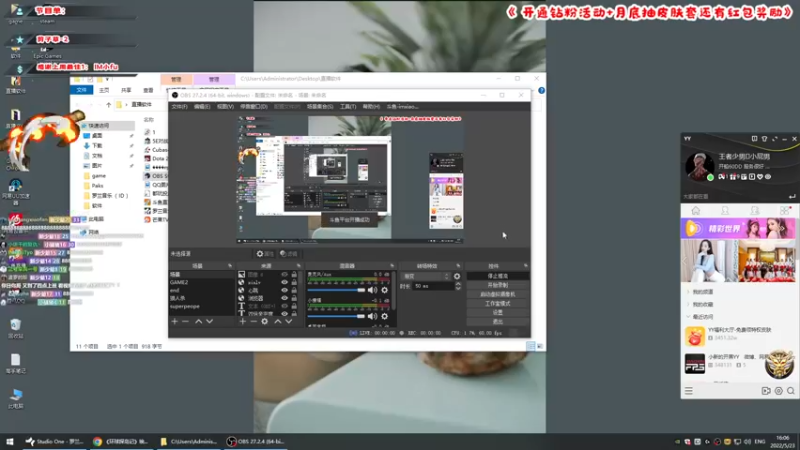Open the second mixer channel gear settings
This screenshot has width=800, height=450.
(385, 316)
